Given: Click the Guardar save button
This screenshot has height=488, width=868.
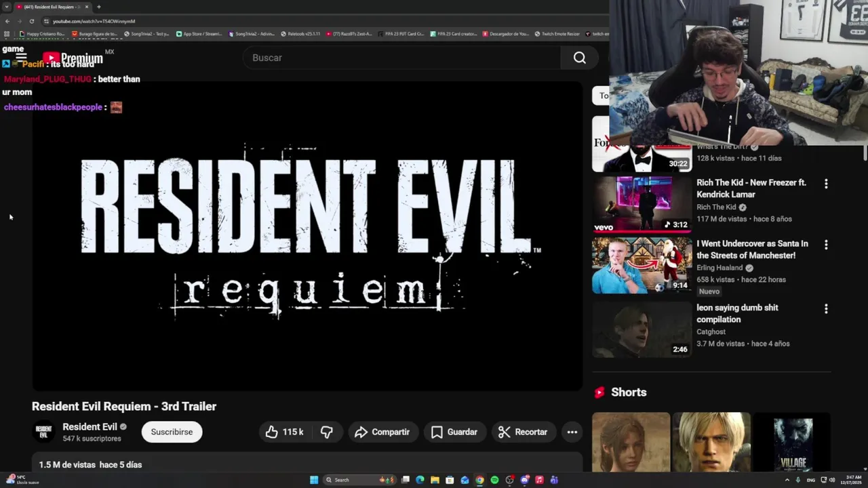Looking at the screenshot, I should (454, 432).
